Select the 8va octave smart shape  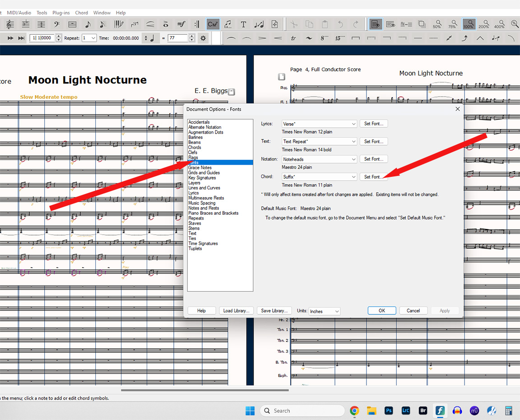coord(325,38)
